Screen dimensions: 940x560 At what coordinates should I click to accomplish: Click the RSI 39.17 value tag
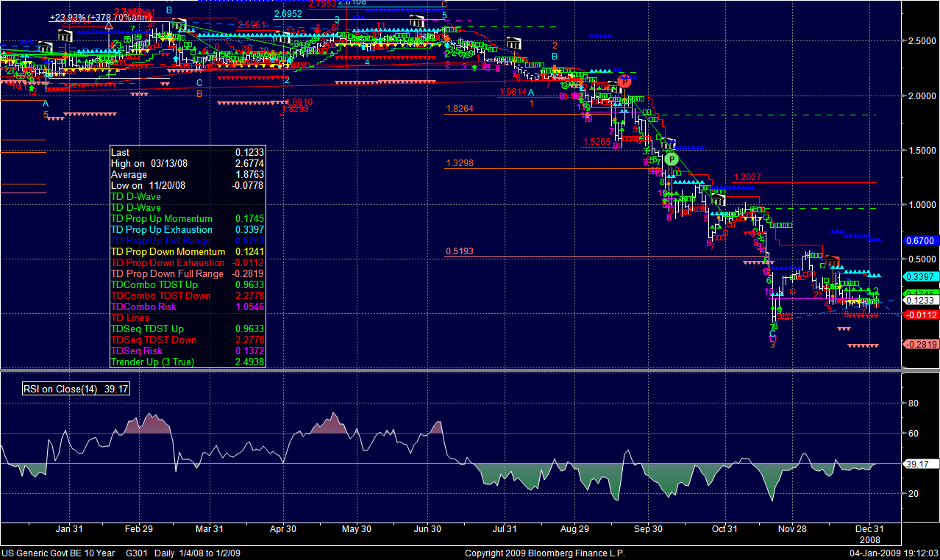[x=922, y=464]
